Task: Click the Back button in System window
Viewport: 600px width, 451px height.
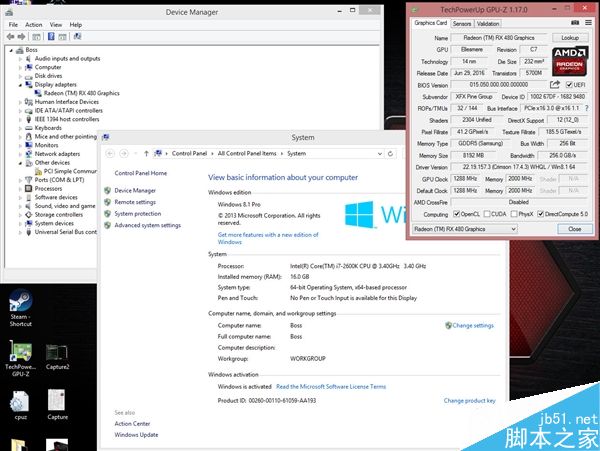Action: pyautogui.click(x=110, y=153)
